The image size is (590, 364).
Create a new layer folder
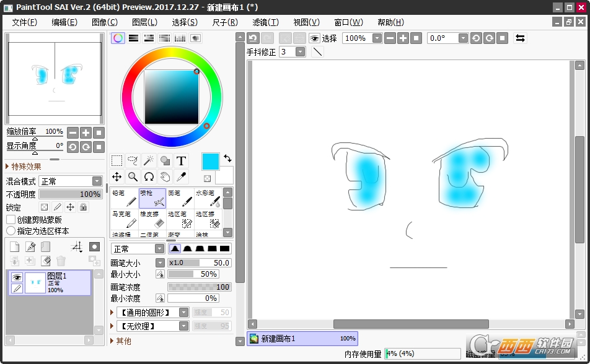coord(45,246)
